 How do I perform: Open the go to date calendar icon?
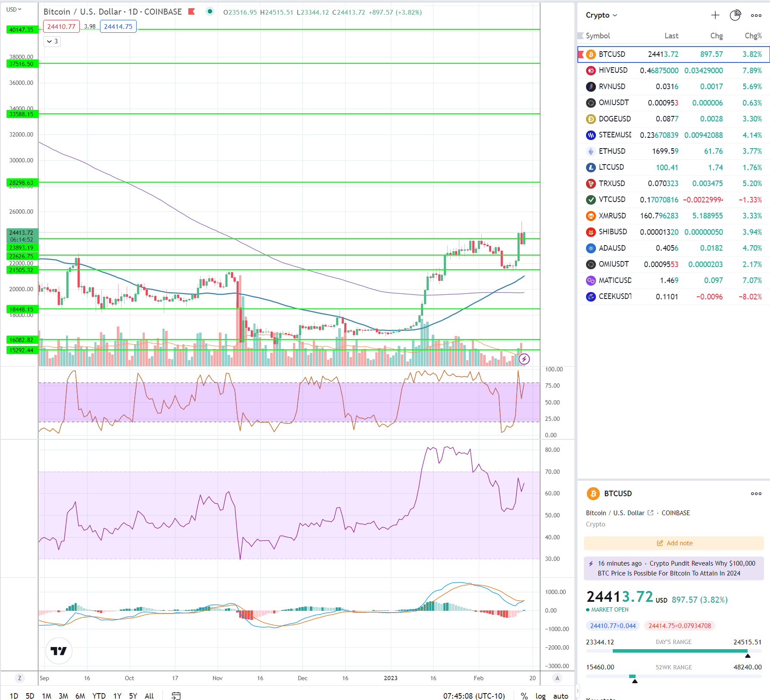[176, 696]
